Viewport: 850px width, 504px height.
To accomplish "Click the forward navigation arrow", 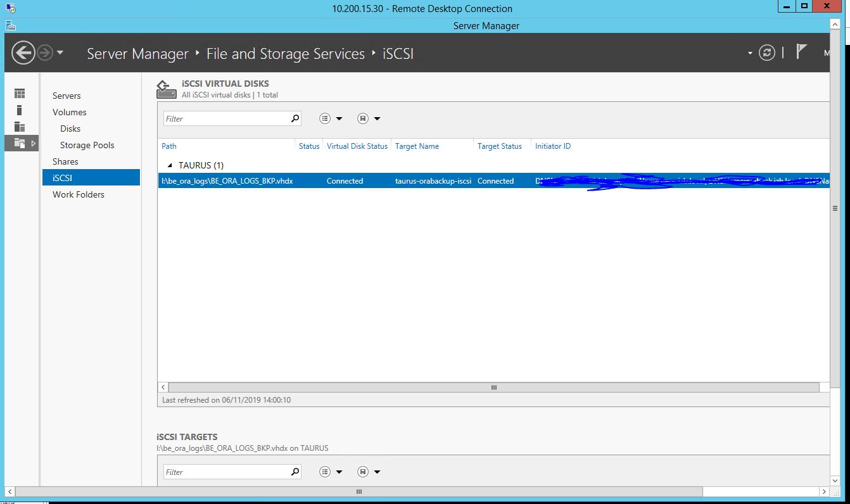I will [x=44, y=53].
